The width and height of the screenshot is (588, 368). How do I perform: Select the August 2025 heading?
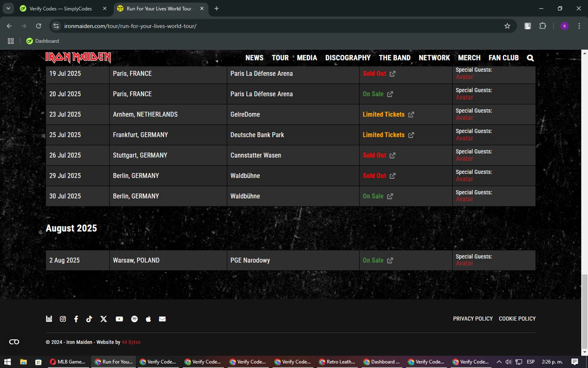(71, 228)
